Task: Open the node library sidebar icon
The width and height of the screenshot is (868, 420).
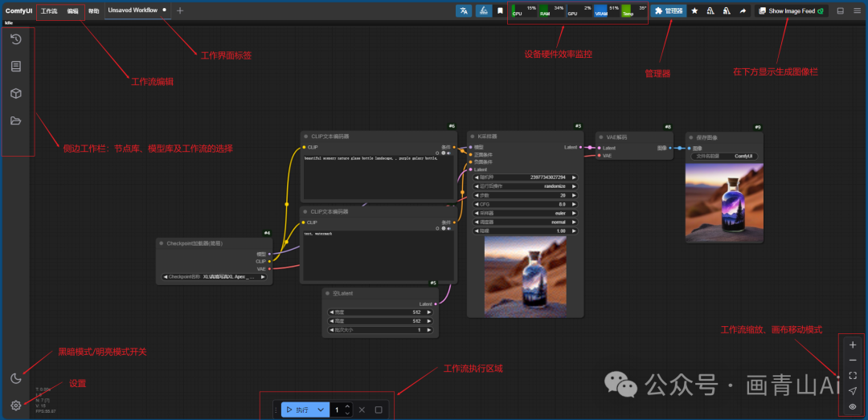Action: point(16,67)
